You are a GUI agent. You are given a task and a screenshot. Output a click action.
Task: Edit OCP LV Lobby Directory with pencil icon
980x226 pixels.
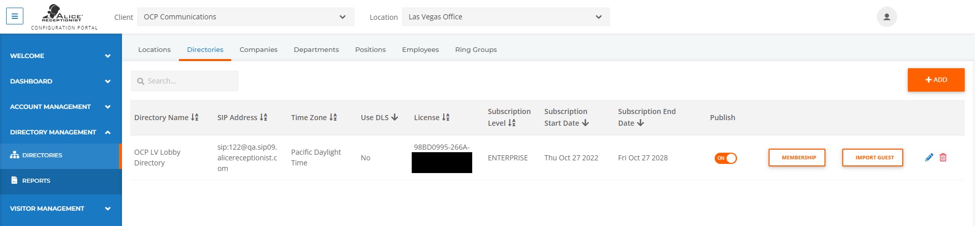(x=929, y=157)
